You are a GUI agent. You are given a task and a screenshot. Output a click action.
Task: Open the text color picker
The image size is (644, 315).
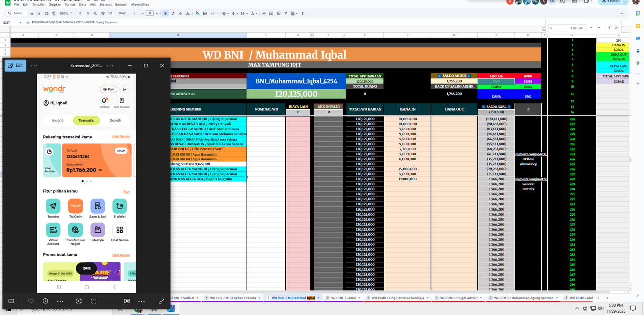[x=188, y=13]
